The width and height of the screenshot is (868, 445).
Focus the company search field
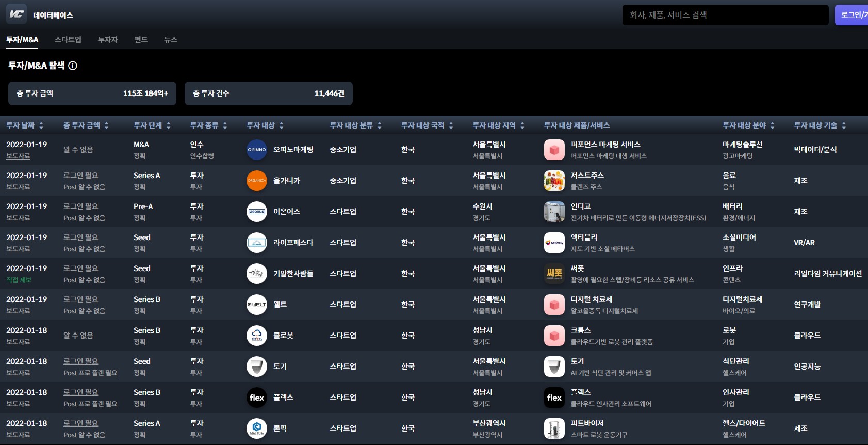(x=725, y=15)
